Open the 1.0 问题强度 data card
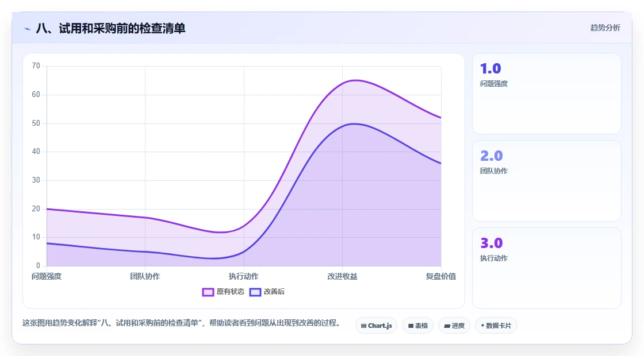The height and width of the screenshot is (356, 644). pyautogui.click(x=547, y=94)
